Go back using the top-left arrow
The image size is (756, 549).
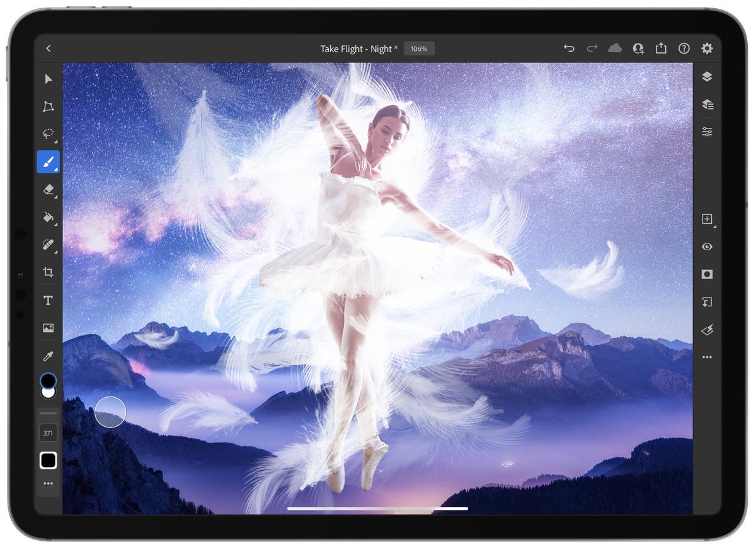(x=49, y=49)
